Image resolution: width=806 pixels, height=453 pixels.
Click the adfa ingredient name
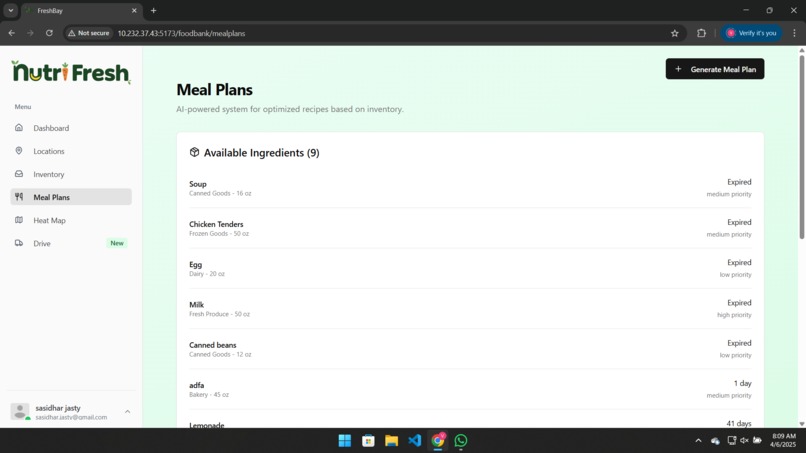coord(196,385)
